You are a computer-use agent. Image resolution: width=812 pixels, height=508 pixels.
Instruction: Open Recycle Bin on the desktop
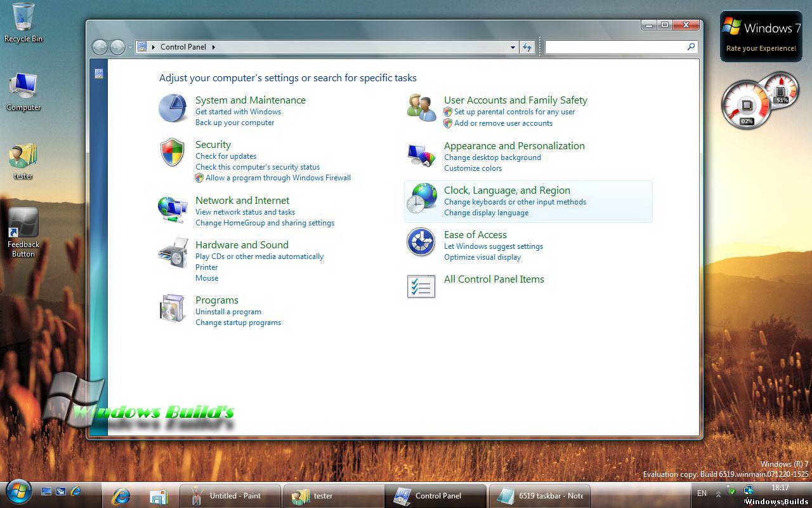[x=23, y=23]
